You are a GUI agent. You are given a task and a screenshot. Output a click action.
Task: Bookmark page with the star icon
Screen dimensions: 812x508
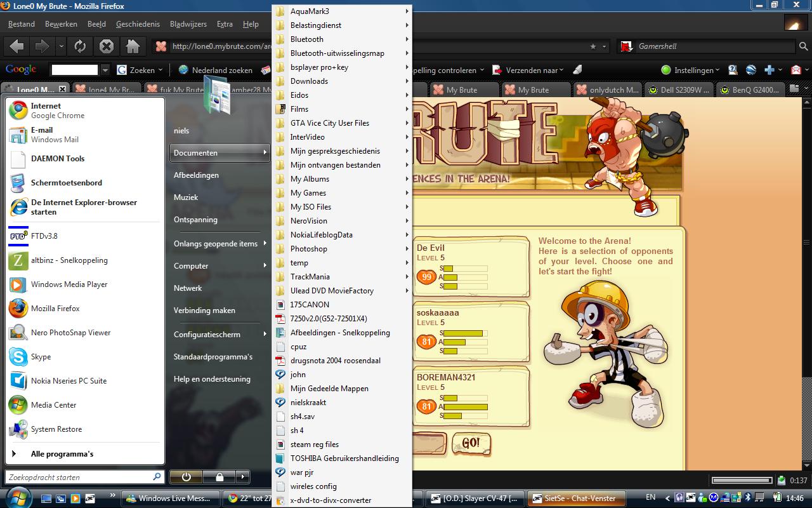point(593,46)
